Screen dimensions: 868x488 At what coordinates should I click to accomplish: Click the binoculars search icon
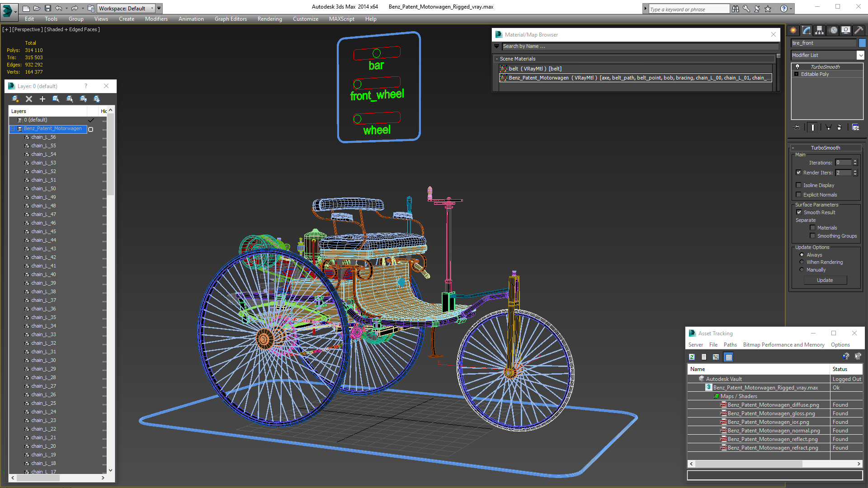pyautogui.click(x=736, y=9)
